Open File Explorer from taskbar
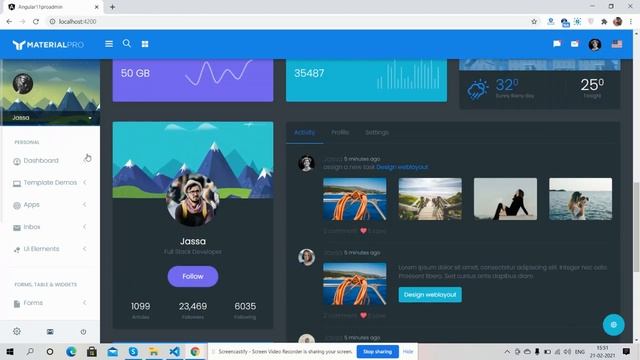The image size is (640, 360). pos(153,351)
